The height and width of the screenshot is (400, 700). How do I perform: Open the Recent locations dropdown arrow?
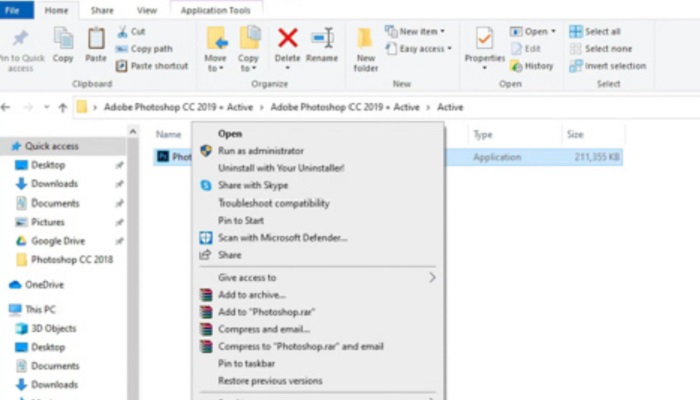tap(46, 107)
